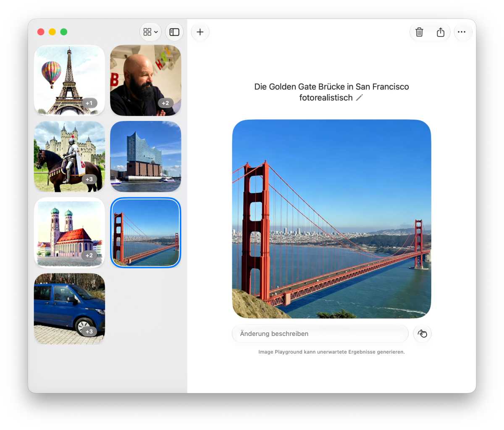Click the prompt title Die Golden Gate Brücke
This screenshot has width=504, height=430.
(x=331, y=92)
